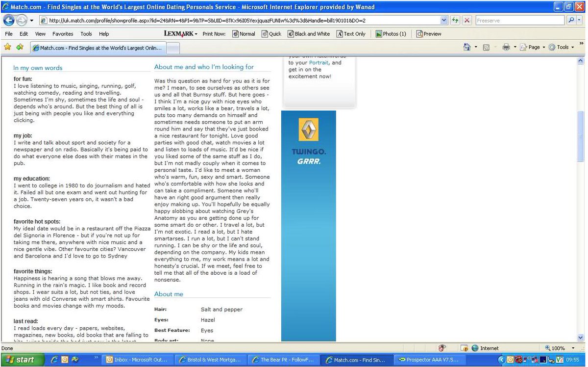Viewport: 588px width, 367px height.
Task: Open the recent pages dropdown arrow
Action: coord(32,21)
